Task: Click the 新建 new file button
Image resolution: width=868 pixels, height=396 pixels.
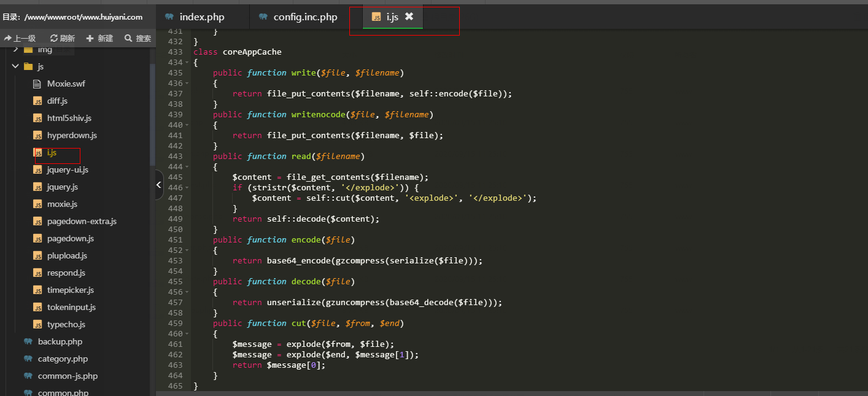Action: pos(99,38)
